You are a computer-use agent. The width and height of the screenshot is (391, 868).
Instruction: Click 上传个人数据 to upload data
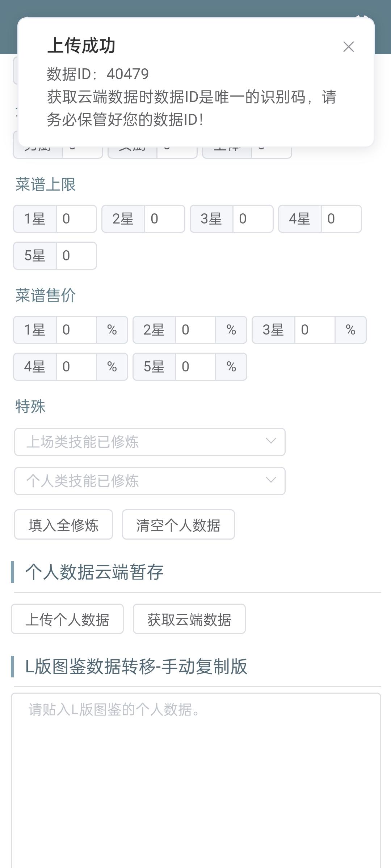point(67,619)
